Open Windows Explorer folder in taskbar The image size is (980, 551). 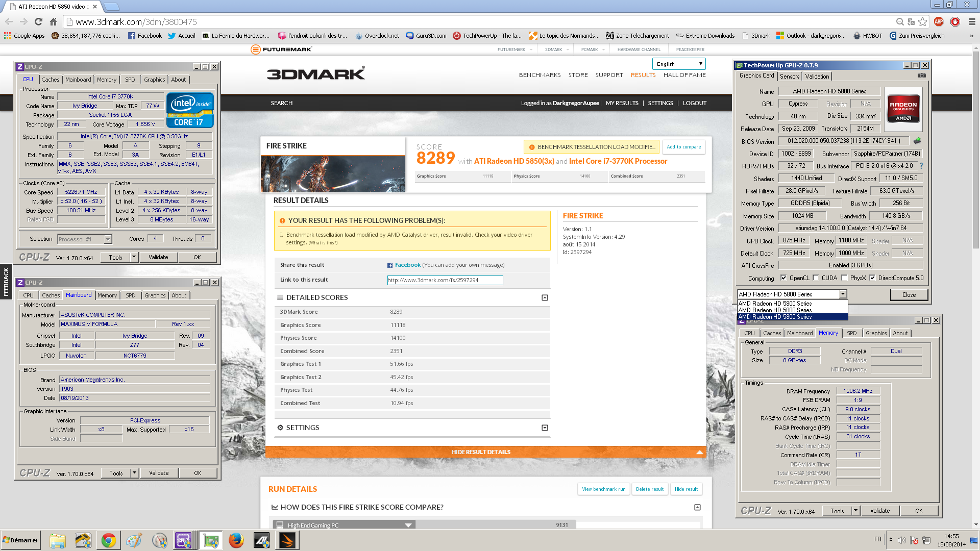[58, 540]
